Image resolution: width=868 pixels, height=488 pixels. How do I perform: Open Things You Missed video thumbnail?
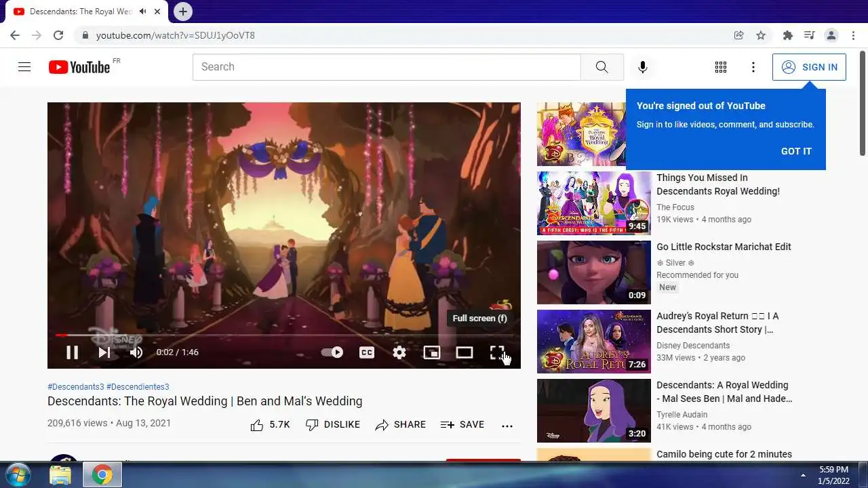(594, 203)
